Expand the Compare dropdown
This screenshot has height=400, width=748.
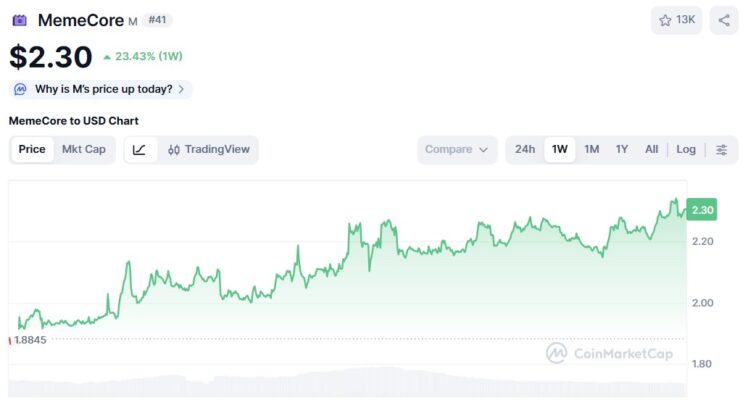(x=457, y=150)
